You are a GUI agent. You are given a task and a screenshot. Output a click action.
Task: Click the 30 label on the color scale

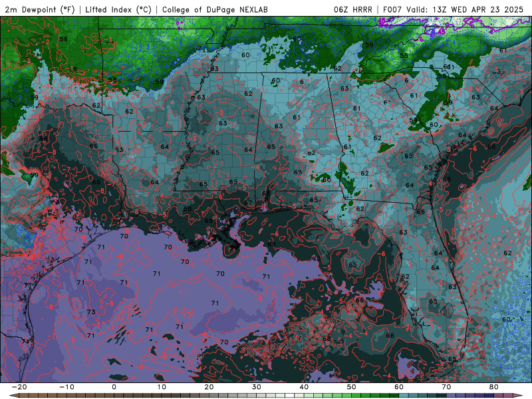coord(257,387)
